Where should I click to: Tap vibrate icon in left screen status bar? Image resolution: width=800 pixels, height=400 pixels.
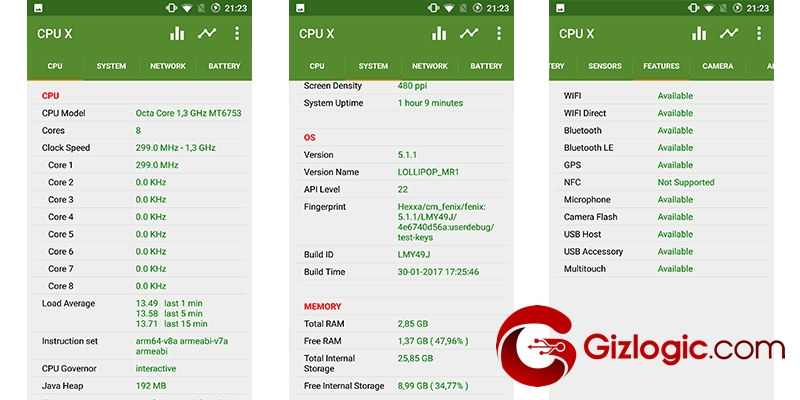171,8
